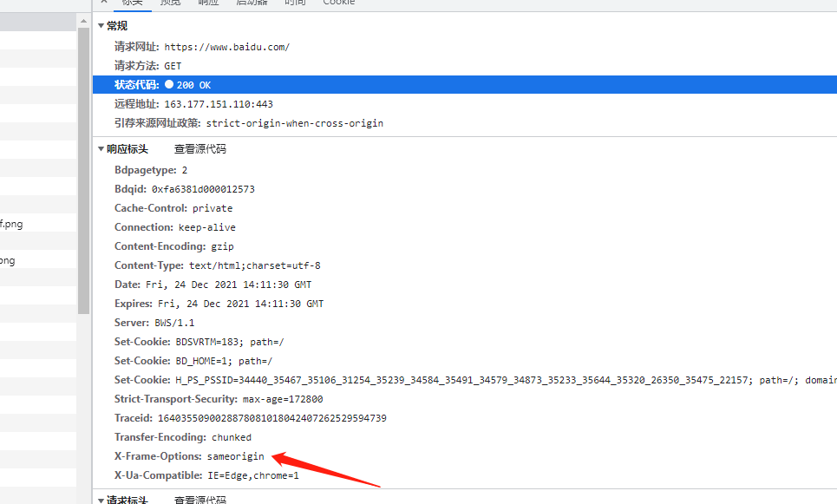Click the X-Frame-Options sameorigin value
This screenshot has height=504, width=837.
[x=235, y=456]
